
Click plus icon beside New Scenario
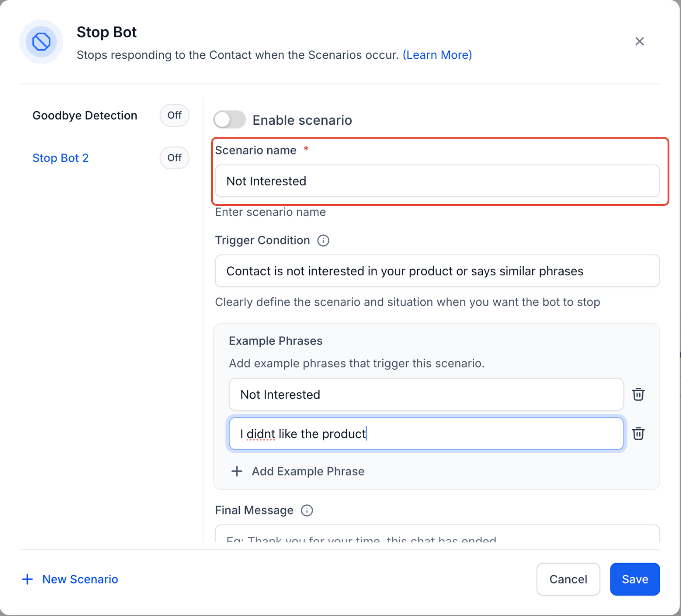pos(28,579)
